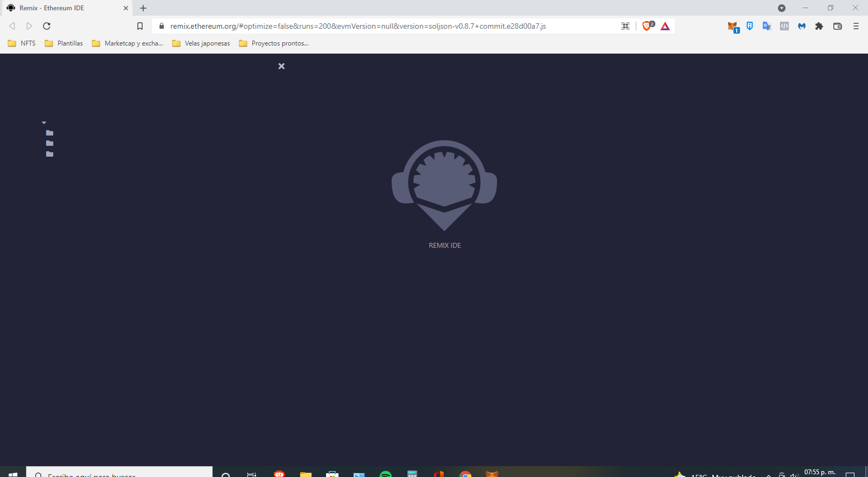This screenshot has width=868, height=477.
Task: Open Brave from the Windows taskbar
Action: (279, 474)
